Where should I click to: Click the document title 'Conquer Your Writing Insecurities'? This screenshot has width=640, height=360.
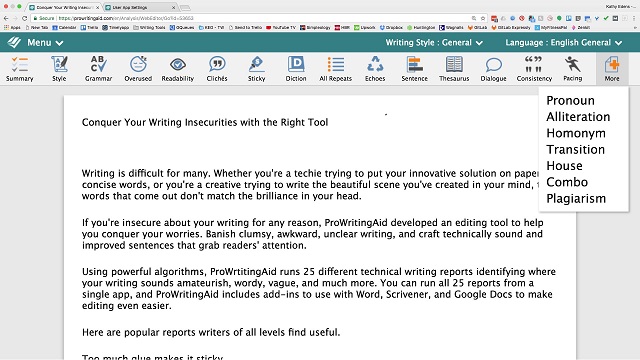(x=205, y=122)
